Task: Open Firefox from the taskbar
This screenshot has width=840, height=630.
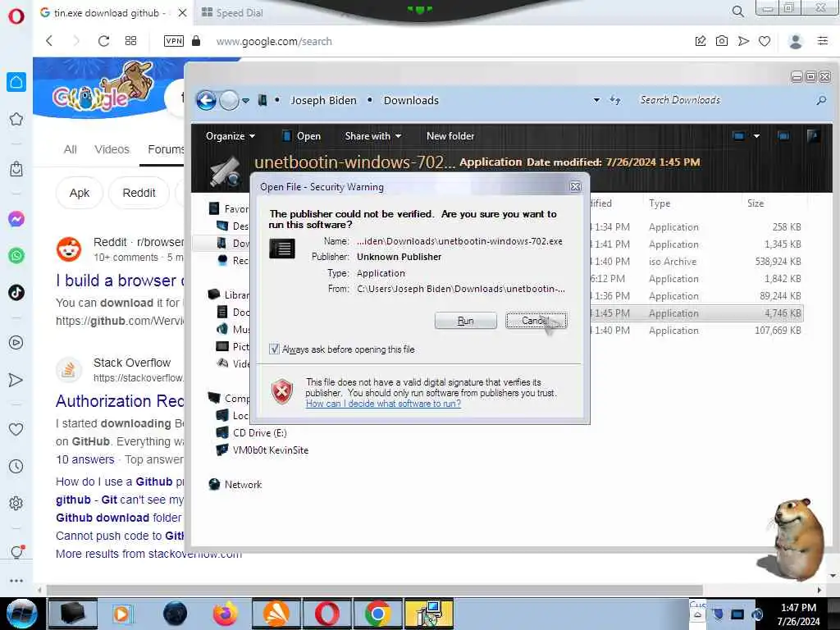Action: pos(225,614)
